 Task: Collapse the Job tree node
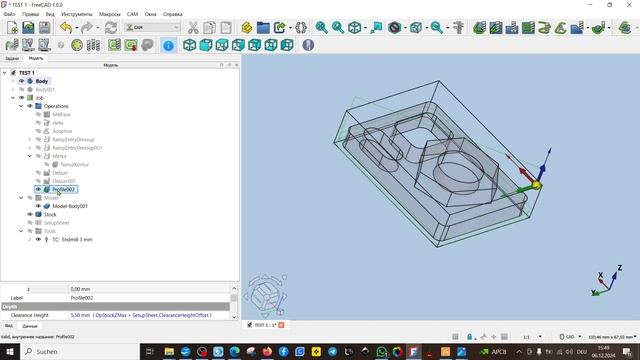point(13,98)
